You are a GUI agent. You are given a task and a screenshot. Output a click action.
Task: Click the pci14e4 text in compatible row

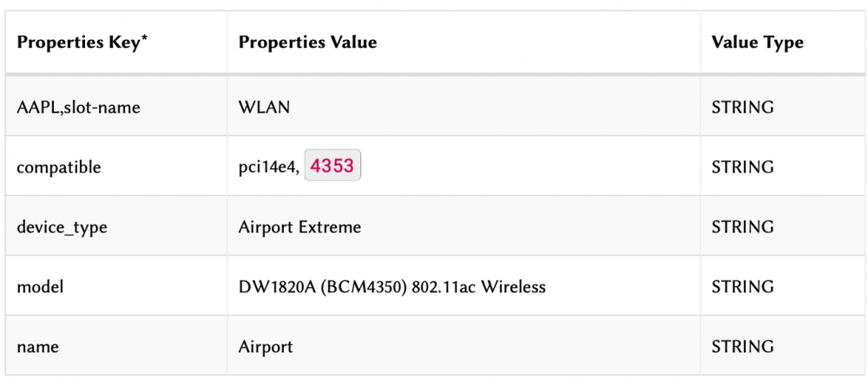click(x=268, y=167)
